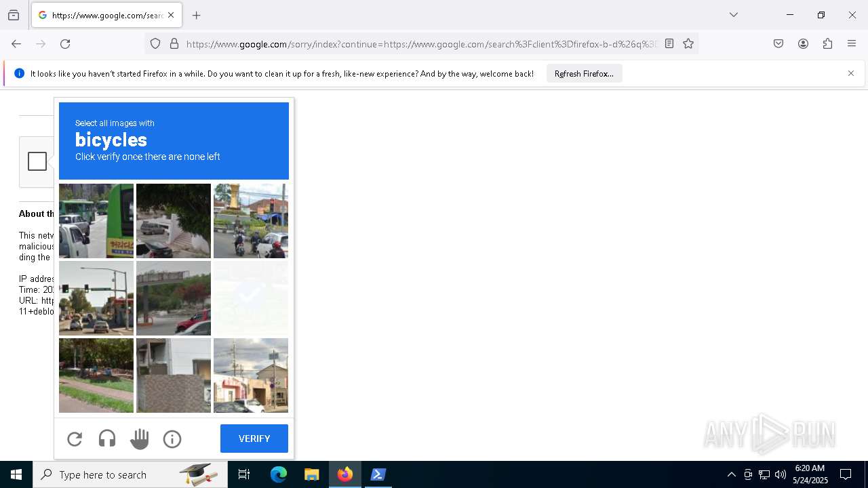Open the Windows Start menu
This screenshot has height=488, width=868.
[16, 474]
